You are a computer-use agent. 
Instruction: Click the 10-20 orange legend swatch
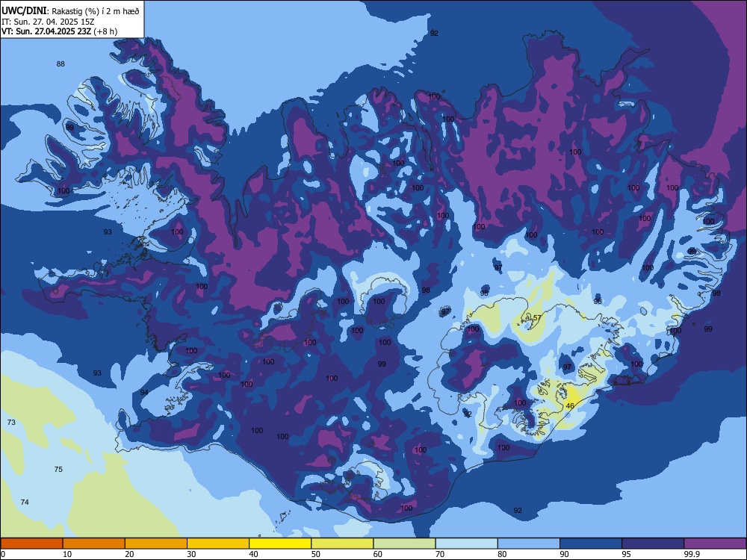(x=94, y=544)
